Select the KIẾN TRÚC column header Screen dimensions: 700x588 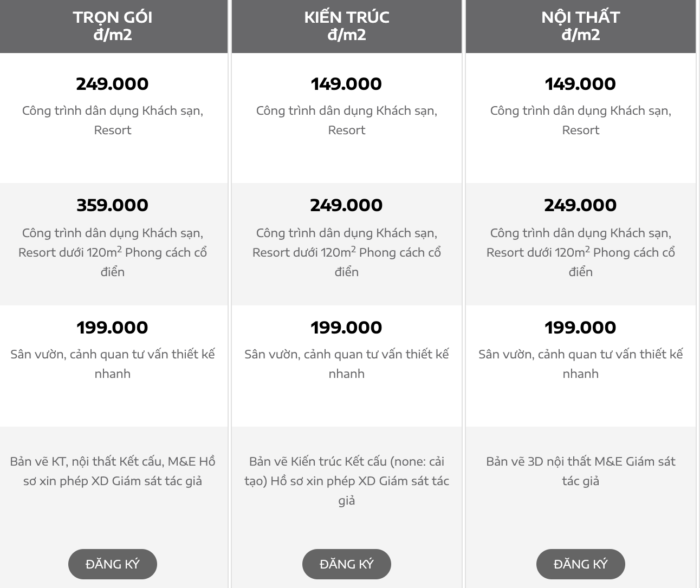point(347,26)
